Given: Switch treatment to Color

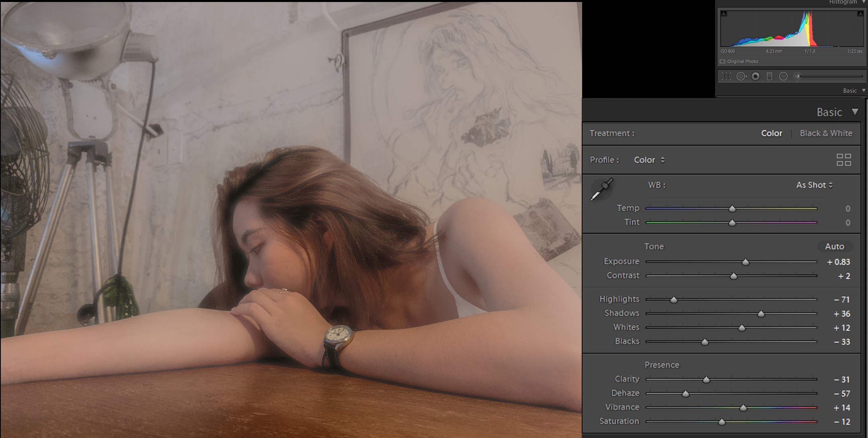Looking at the screenshot, I should point(771,133).
